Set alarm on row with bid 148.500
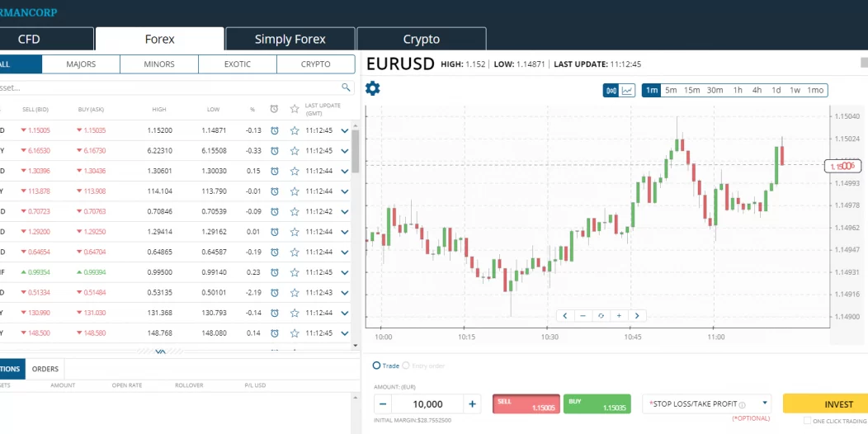The height and width of the screenshot is (434, 868). pos(275,333)
